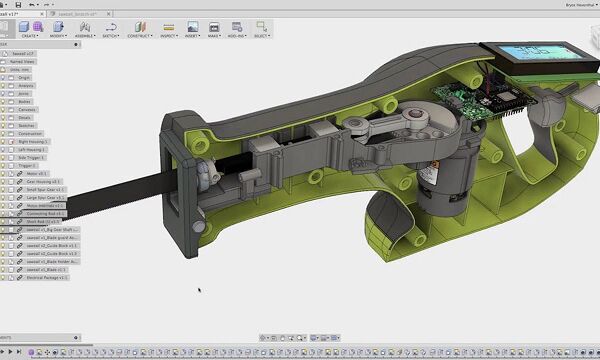Close the sawzall v17 document tab
600x360 pixels.
[42, 14]
